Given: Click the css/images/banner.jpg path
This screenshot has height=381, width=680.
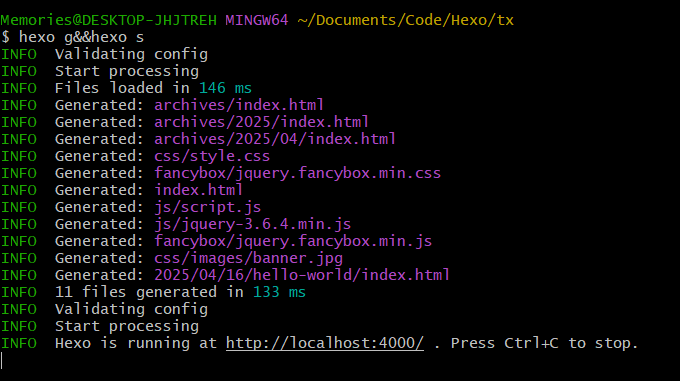Looking at the screenshot, I should (248, 258).
